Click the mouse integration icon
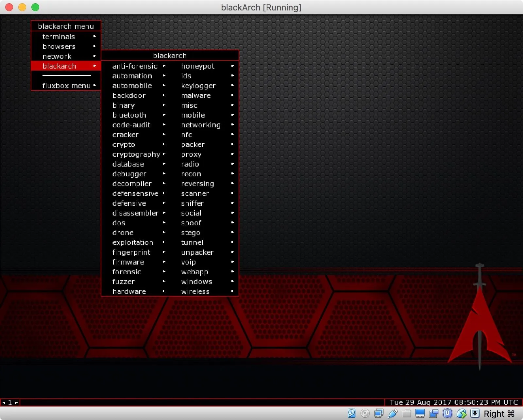The image size is (523, 420). click(x=461, y=413)
